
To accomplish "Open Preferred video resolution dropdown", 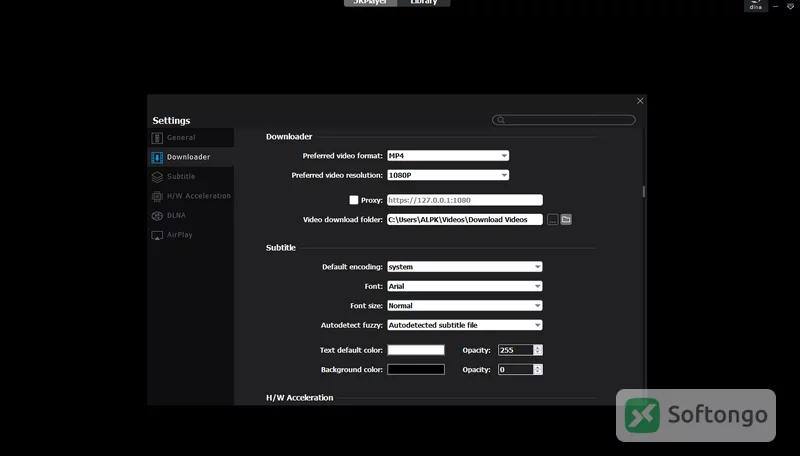I will click(x=448, y=175).
